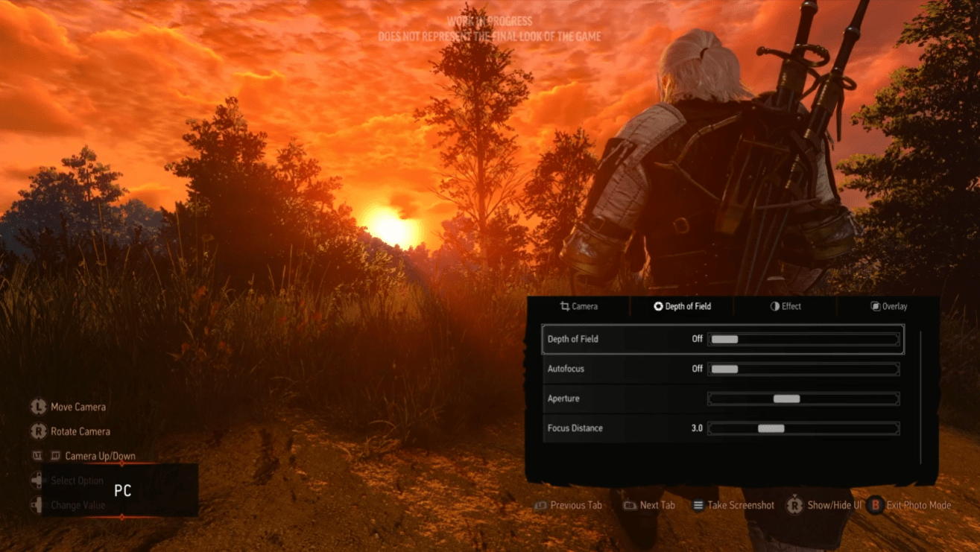Click the Move Camera hint text
Screen dimensions: 980x552
tap(78, 407)
